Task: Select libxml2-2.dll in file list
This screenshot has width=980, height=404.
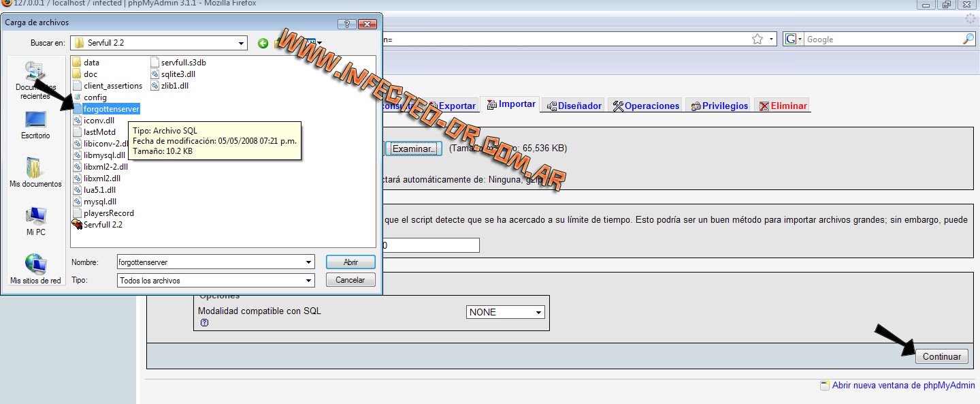Action: 100,167
